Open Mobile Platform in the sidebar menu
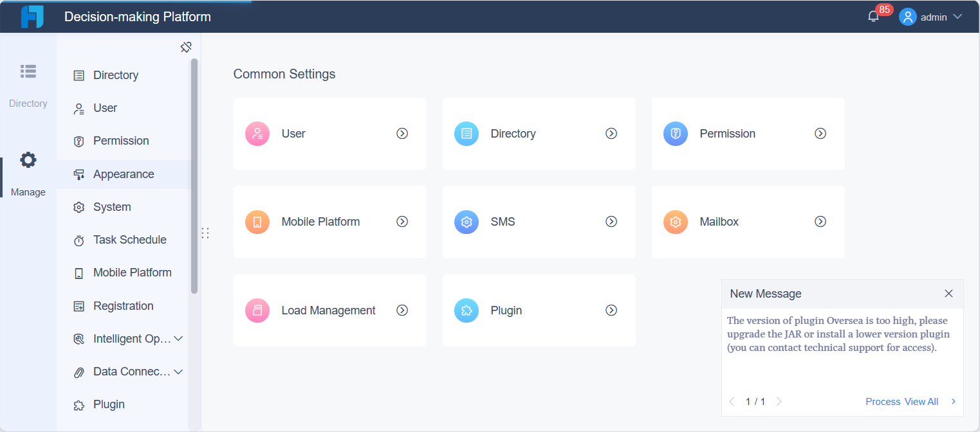This screenshot has width=980, height=432. point(124,273)
